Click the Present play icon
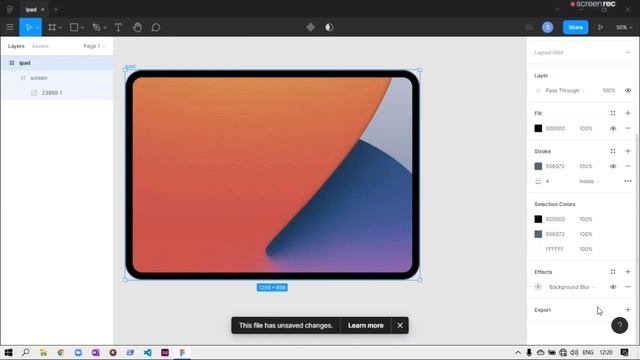 600,27
